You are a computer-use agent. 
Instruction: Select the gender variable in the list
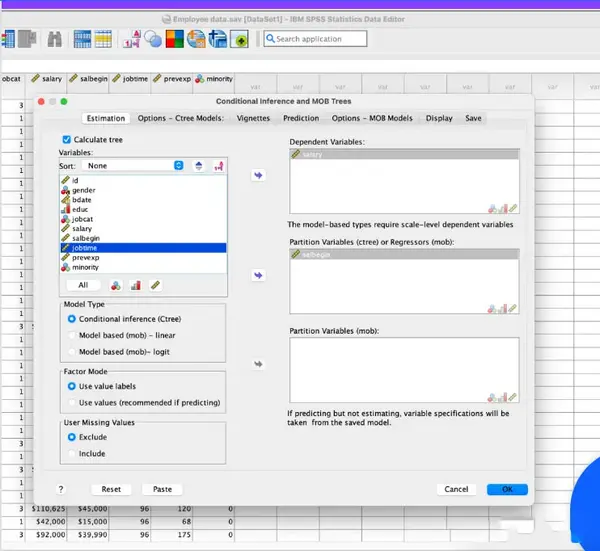[x=143, y=190]
